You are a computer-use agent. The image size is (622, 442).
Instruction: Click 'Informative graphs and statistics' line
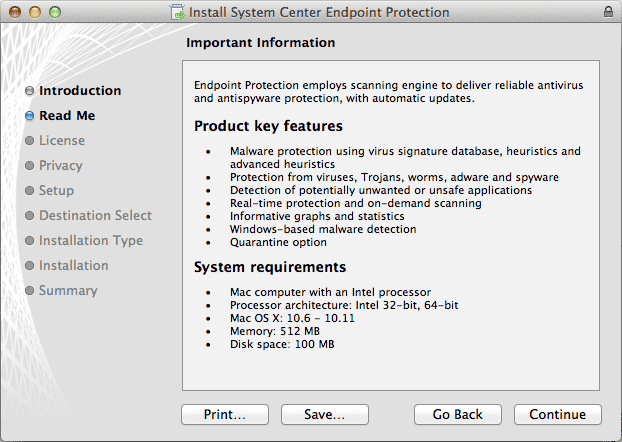(317, 216)
